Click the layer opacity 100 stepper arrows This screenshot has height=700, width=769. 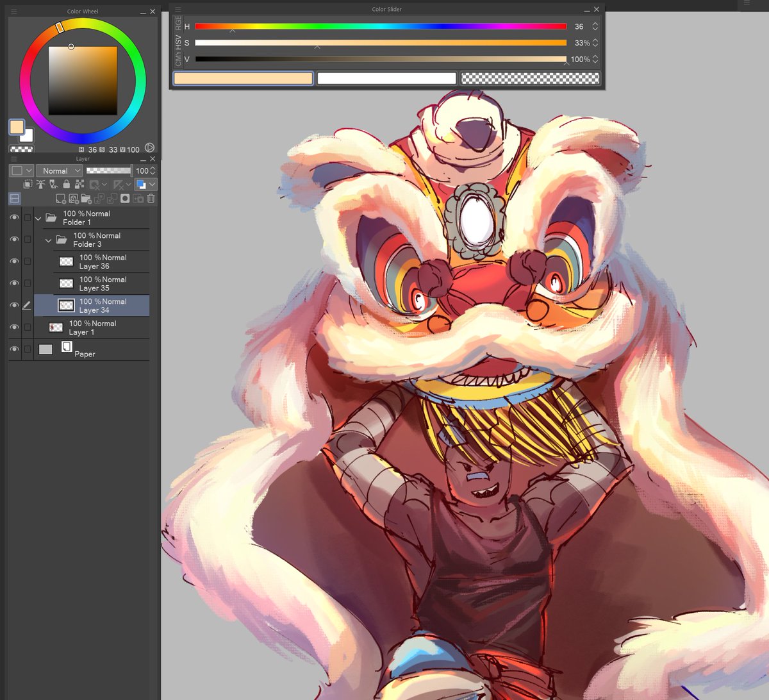coord(153,171)
